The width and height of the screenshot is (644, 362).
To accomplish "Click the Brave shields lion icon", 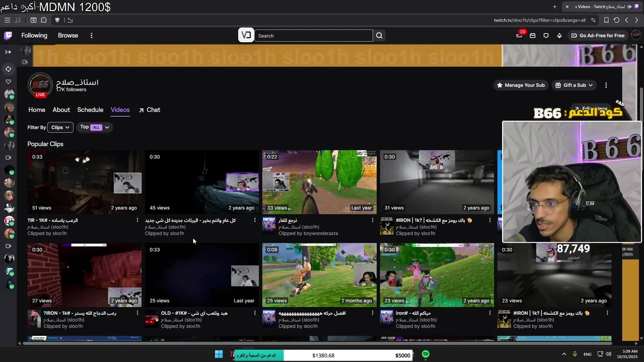I will [x=57, y=20].
